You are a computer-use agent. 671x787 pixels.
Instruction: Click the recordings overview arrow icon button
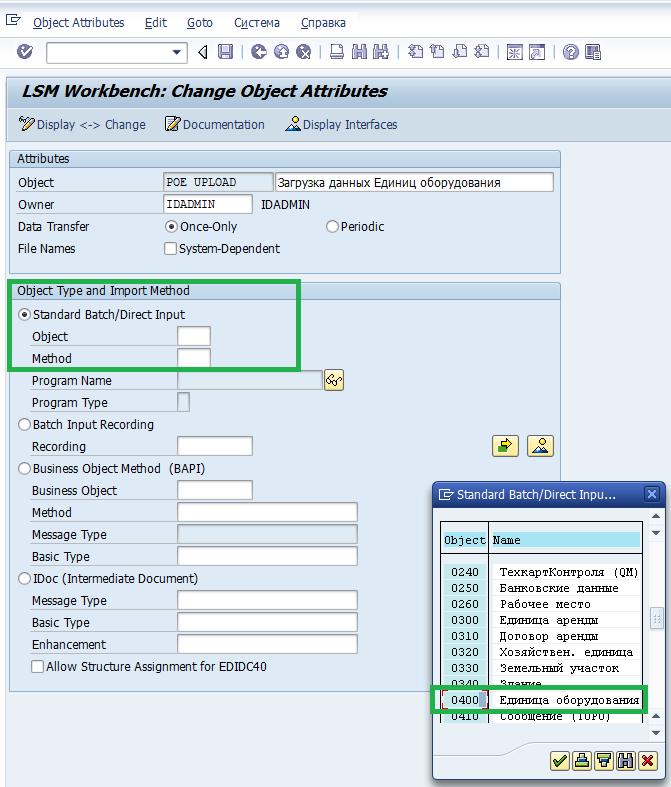click(505, 446)
